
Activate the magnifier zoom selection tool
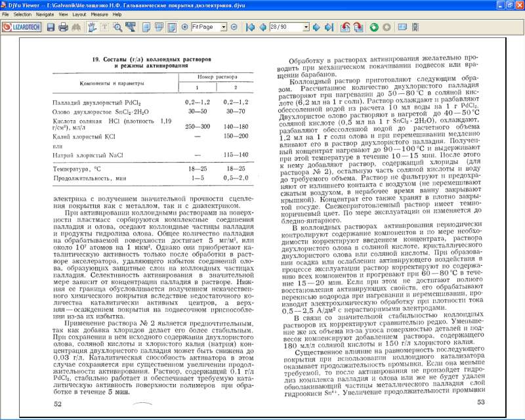tap(118, 27)
